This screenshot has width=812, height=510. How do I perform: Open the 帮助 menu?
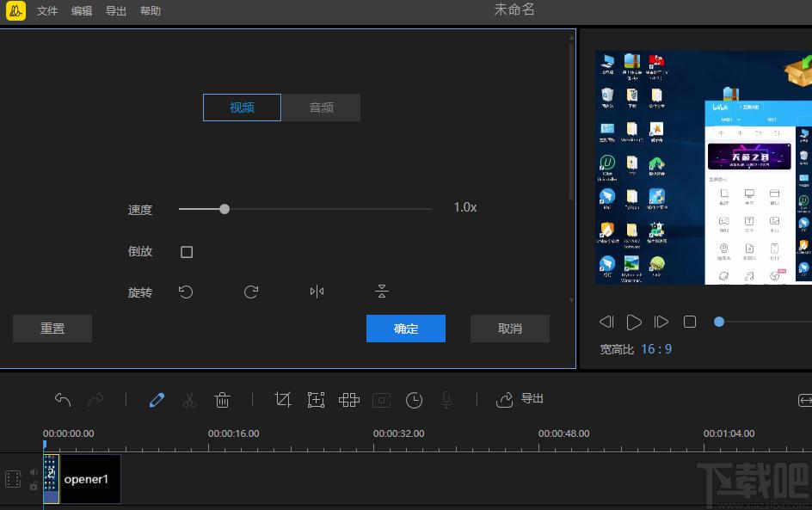[151, 11]
